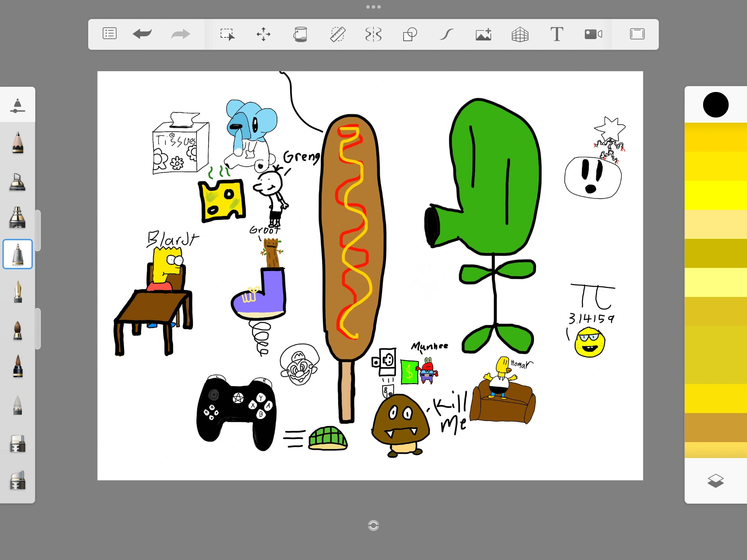Open the layers panel icon
This screenshot has height=560, width=747.
[716, 480]
